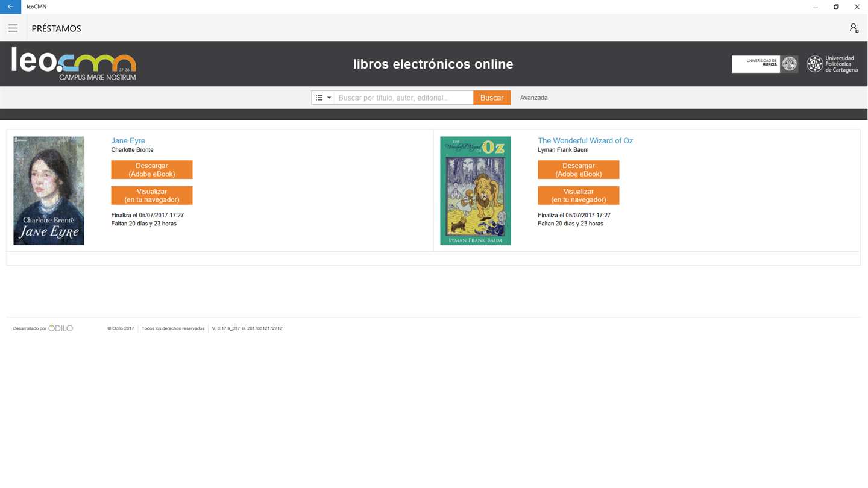Click the Jane Eyre loan end date
This screenshot has width=868, height=488.
pyautogui.click(x=148, y=215)
